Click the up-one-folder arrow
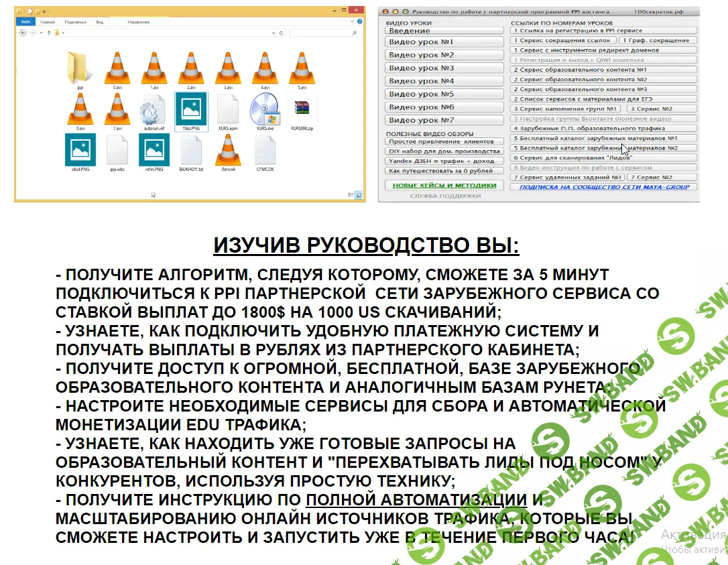728x565 pixels. (48, 33)
